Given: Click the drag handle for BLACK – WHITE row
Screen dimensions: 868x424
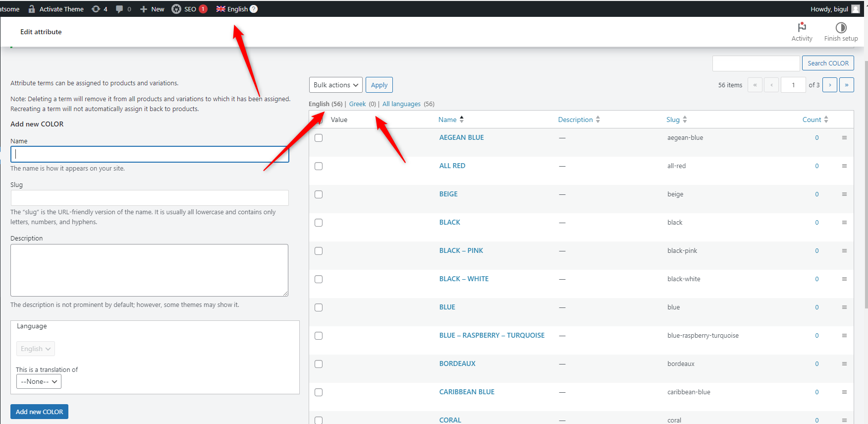Looking at the screenshot, I should click(x=844, y=279).
